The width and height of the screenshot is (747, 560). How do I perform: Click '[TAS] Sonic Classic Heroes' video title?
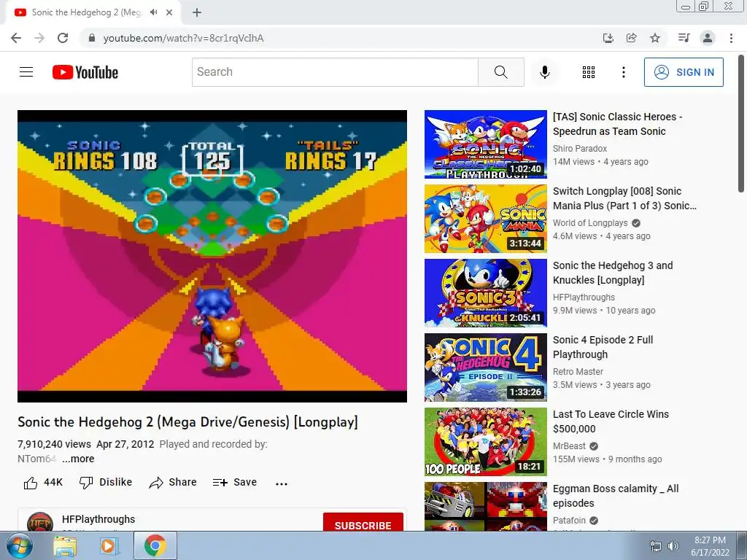(617, 124)
